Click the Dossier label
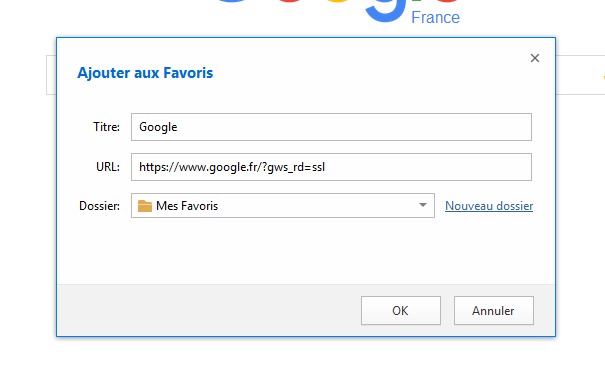Screen dimensions: 605x388 tap(99, 206)
